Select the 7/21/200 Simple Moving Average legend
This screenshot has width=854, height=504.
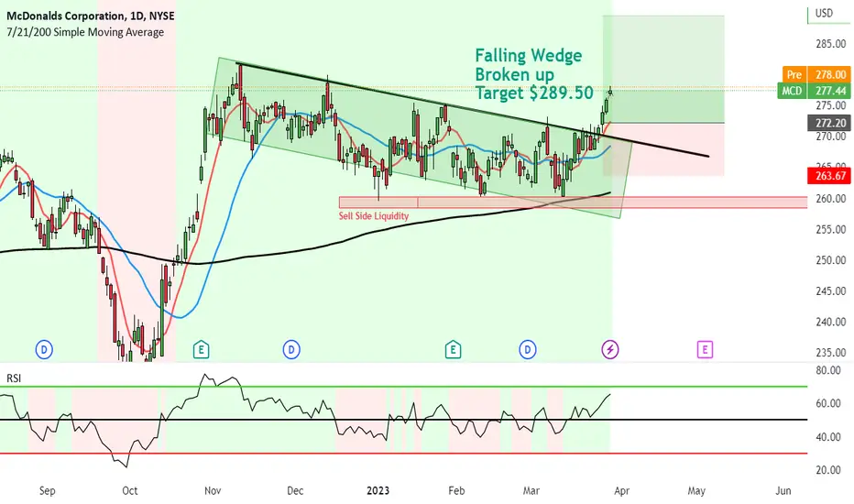click(x=85, y=32)
